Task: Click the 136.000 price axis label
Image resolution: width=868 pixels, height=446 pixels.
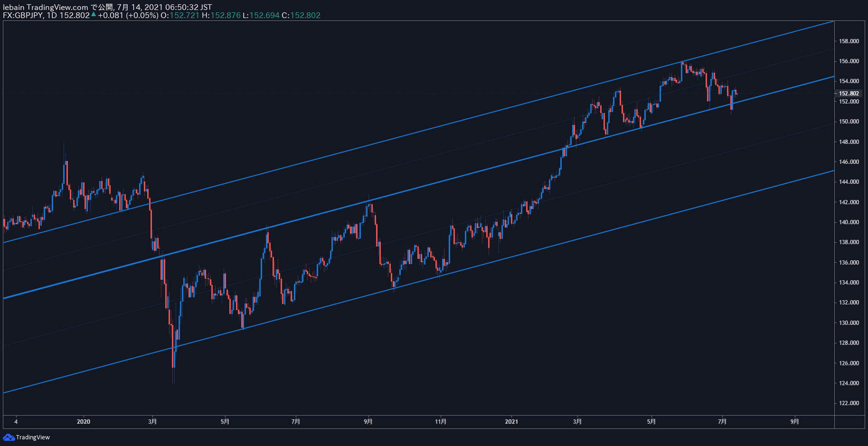Action: coord(849,263)
